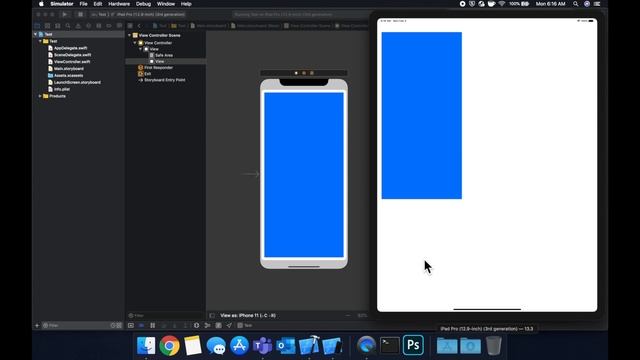Open Spotlight search in menu bar
Image resolution: width=640 pixels, height=360 pixels.
pyautogui.click(x=576, y=4)
